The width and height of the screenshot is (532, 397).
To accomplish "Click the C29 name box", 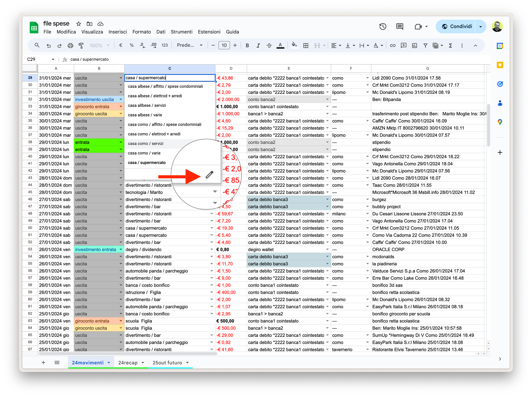I will click(40, 59).
